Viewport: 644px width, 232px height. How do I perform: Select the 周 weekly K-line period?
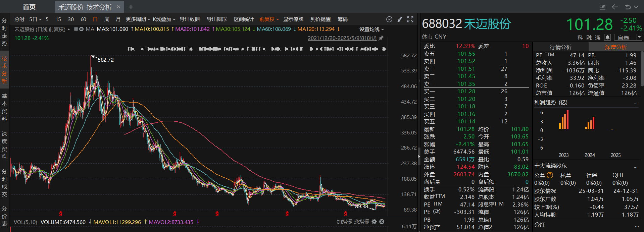pyautogui.click(x=107, y=19)
